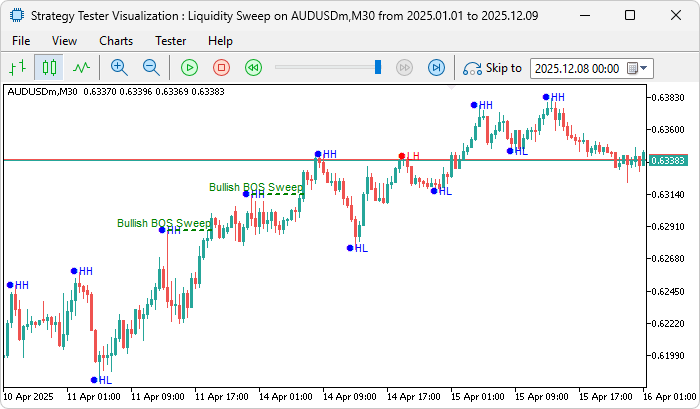
Task: Zoom in on the chart
Action: tap(119, 67)
